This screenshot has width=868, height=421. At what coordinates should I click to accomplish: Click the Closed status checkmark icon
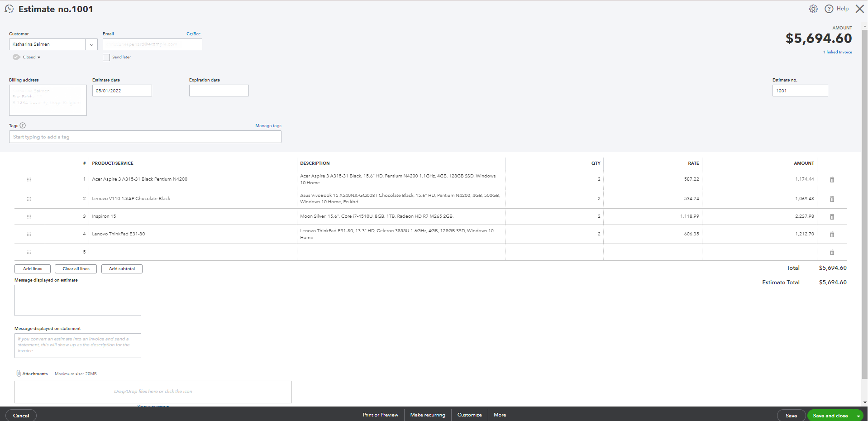coord(16,57)
